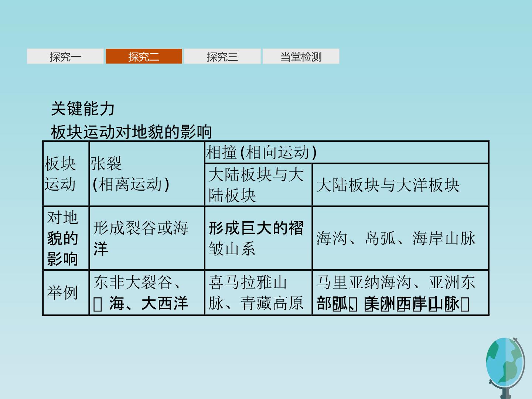532x399 pixels.
Task: Click the 关键能力 heading
Action: pyautogui.click(x=83, y=109)
